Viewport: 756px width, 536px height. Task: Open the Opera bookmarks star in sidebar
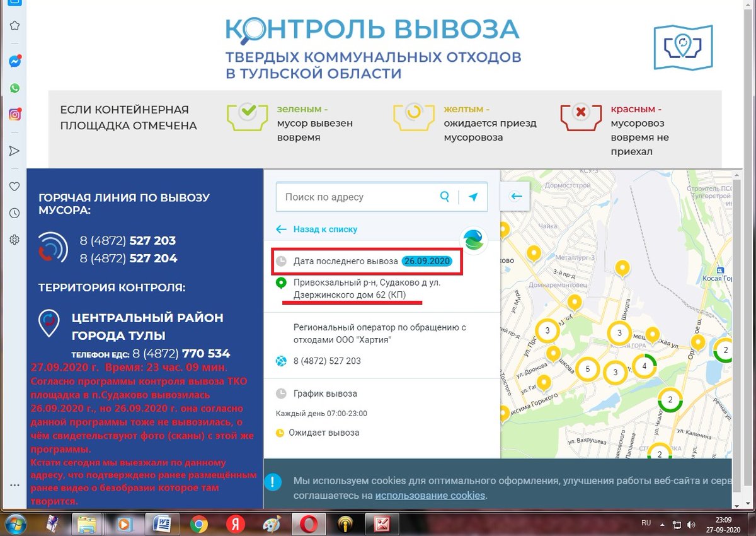tap(14, 25)
